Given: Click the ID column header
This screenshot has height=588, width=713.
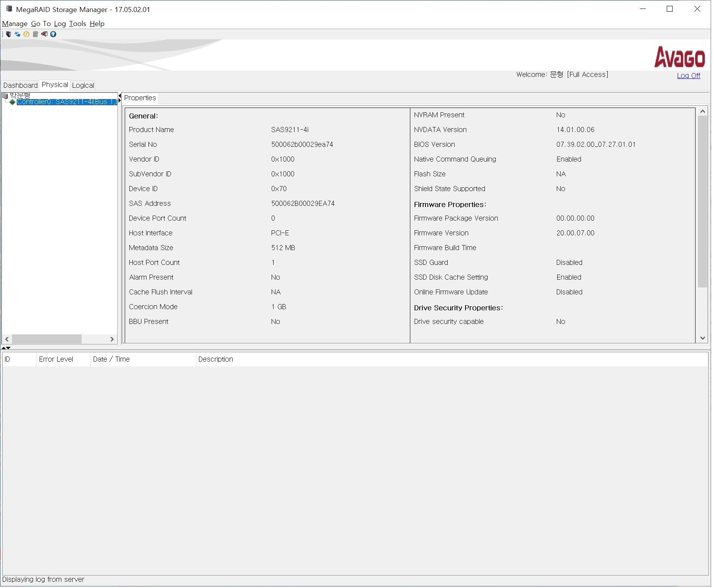Looking at the screenshot, I should (19, 359).
